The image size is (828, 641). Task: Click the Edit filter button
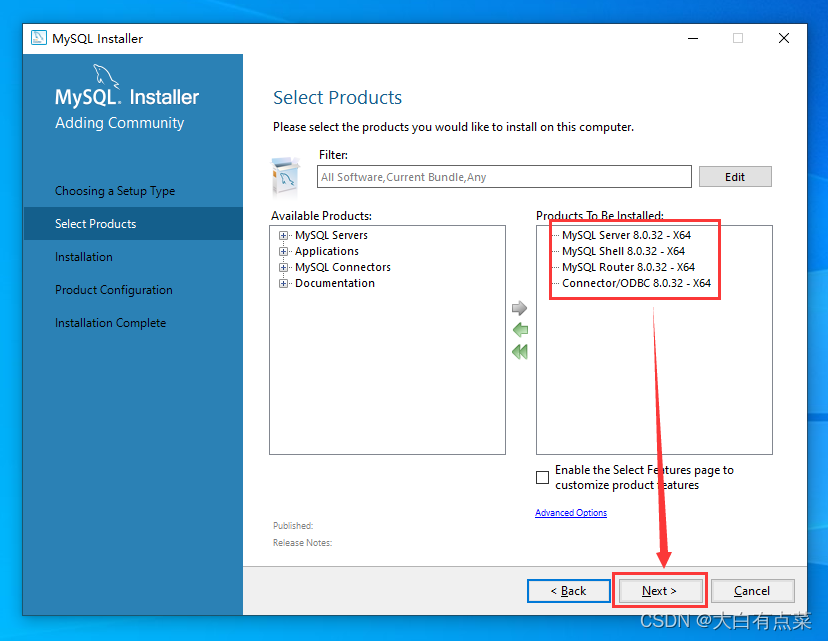735,177
